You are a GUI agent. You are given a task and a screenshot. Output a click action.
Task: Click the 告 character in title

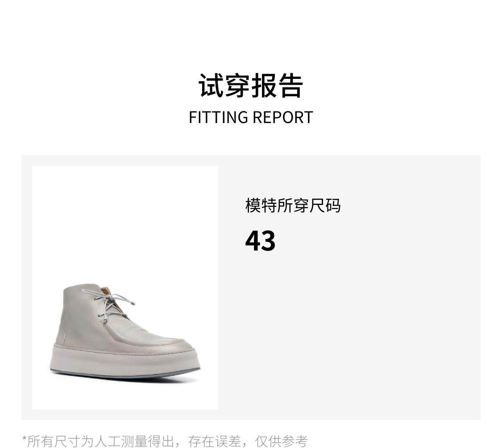pyautogui.click(x=290, y=86)
